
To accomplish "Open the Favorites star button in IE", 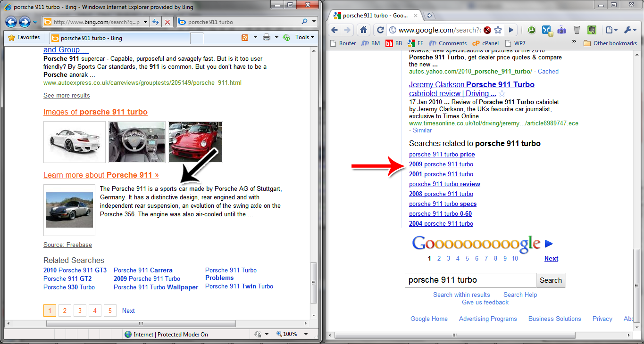I will click(24, 38).
